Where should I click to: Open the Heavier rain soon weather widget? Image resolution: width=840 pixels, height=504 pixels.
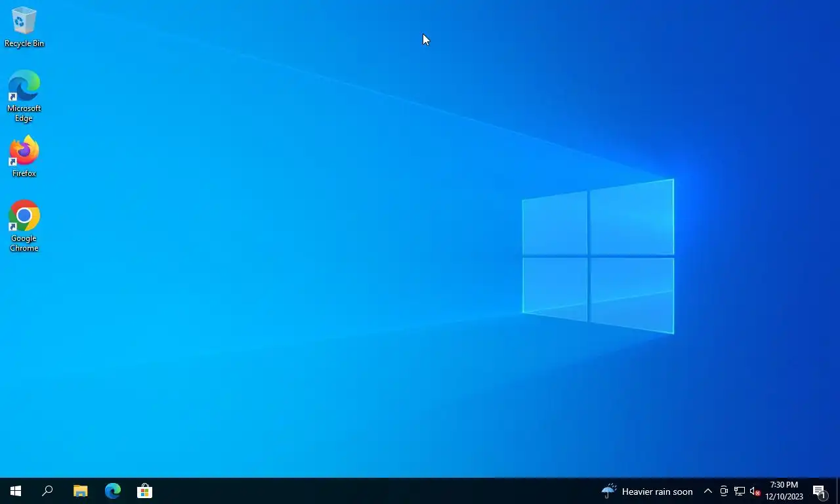[647, 492]
